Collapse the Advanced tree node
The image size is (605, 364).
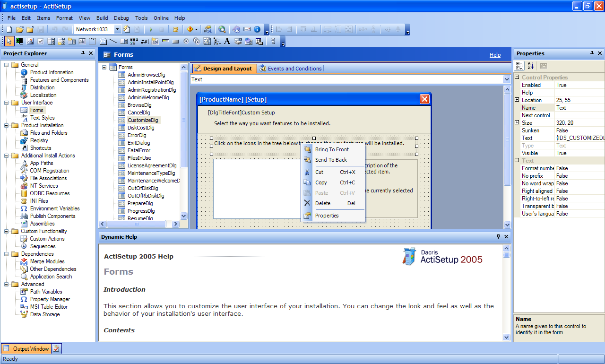7,284
